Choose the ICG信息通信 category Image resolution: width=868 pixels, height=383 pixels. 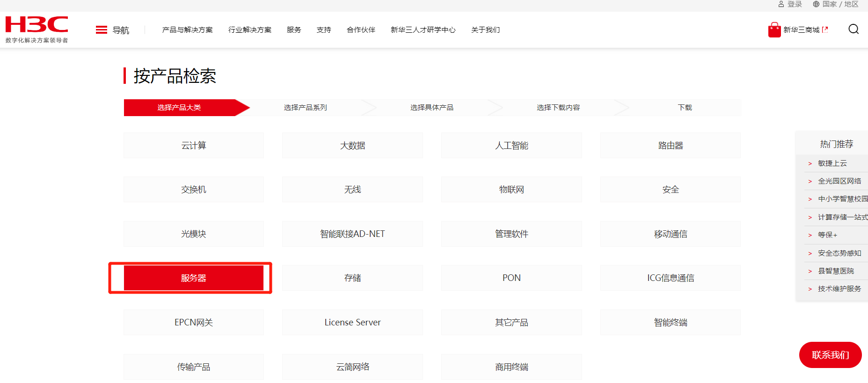pyautogui.click(x=671, y=278)
